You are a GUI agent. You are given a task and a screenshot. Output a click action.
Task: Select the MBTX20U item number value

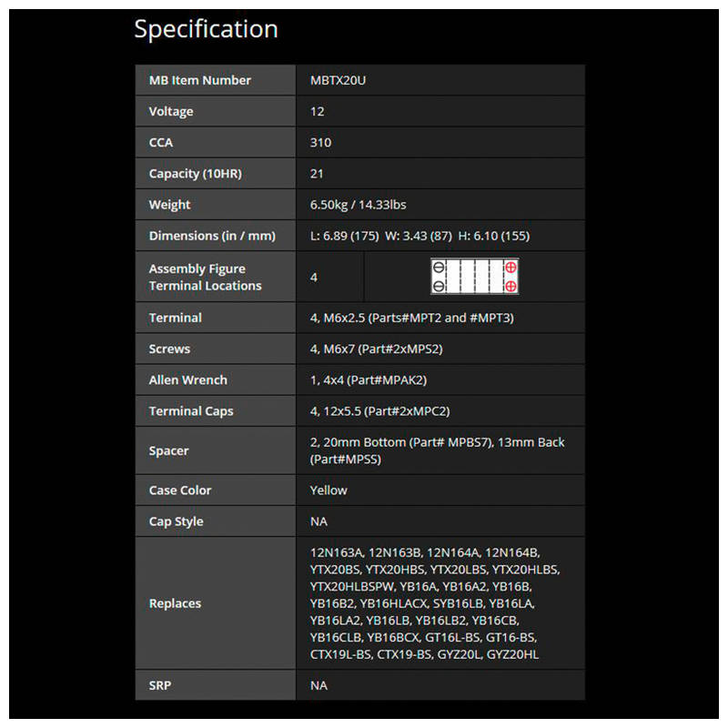click(x=338, y=80)
